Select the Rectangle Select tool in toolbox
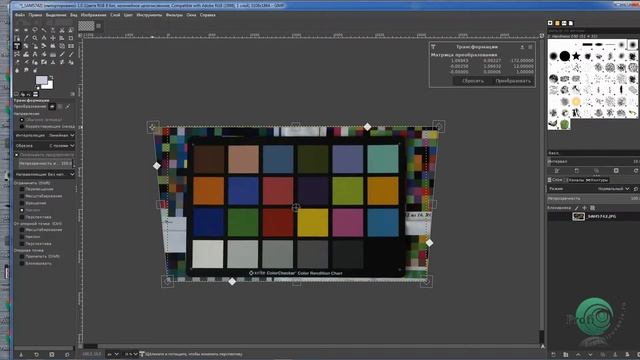Viewport: 640px width, 360px height. pos(17,30)
